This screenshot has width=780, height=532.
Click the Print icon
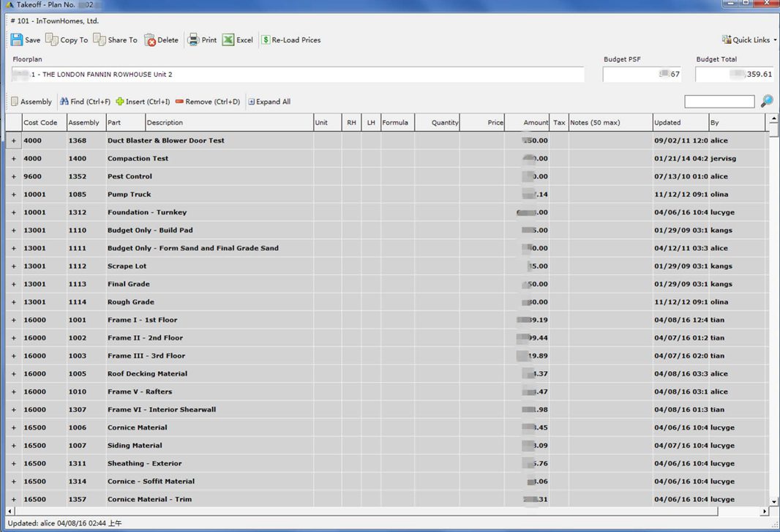194,40
